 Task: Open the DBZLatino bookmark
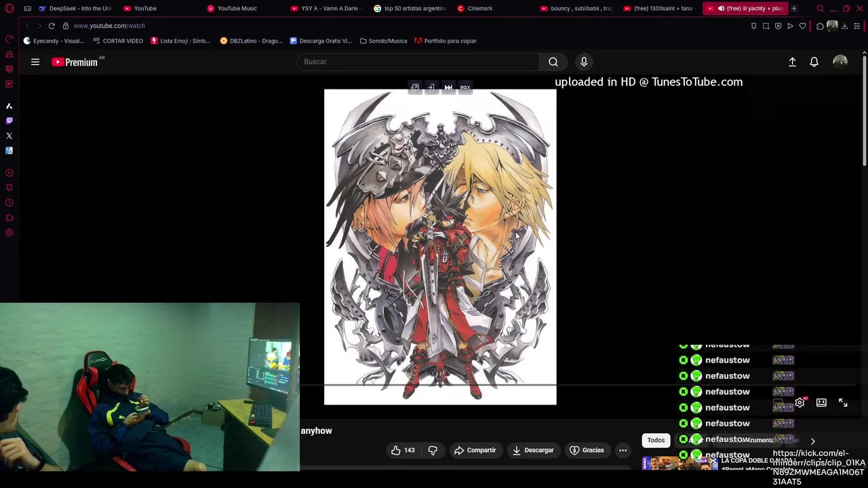(251, 41)
